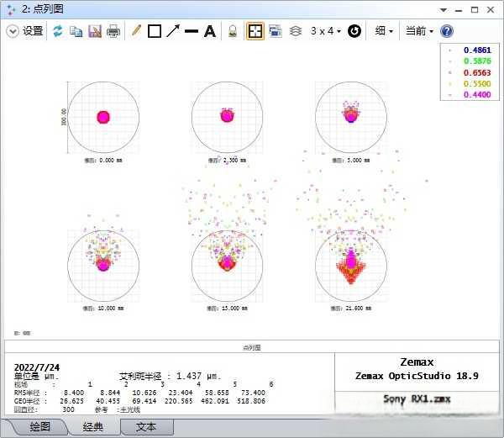
Task: Open the blue help icon
Action: click(447, 31)
